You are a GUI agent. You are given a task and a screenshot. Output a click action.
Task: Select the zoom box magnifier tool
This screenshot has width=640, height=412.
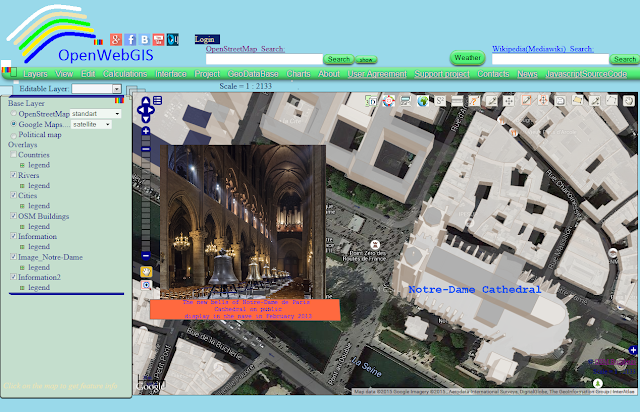(x=146, y=285)
